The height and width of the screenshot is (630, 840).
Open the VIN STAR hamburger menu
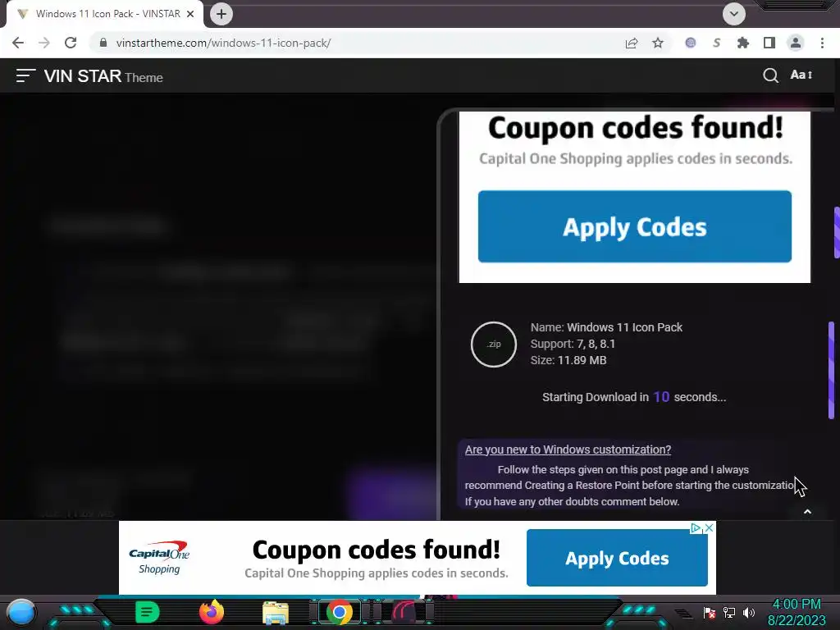[25, 75]
